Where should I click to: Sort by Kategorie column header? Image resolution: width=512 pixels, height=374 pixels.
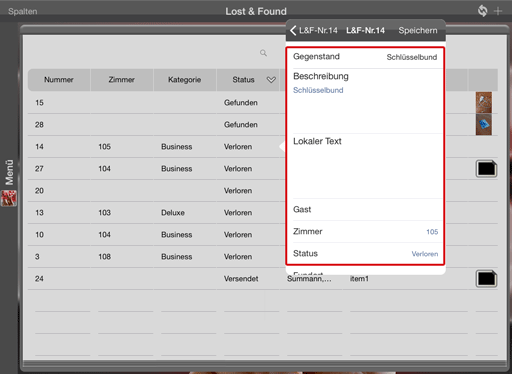[x=184, y=80]
